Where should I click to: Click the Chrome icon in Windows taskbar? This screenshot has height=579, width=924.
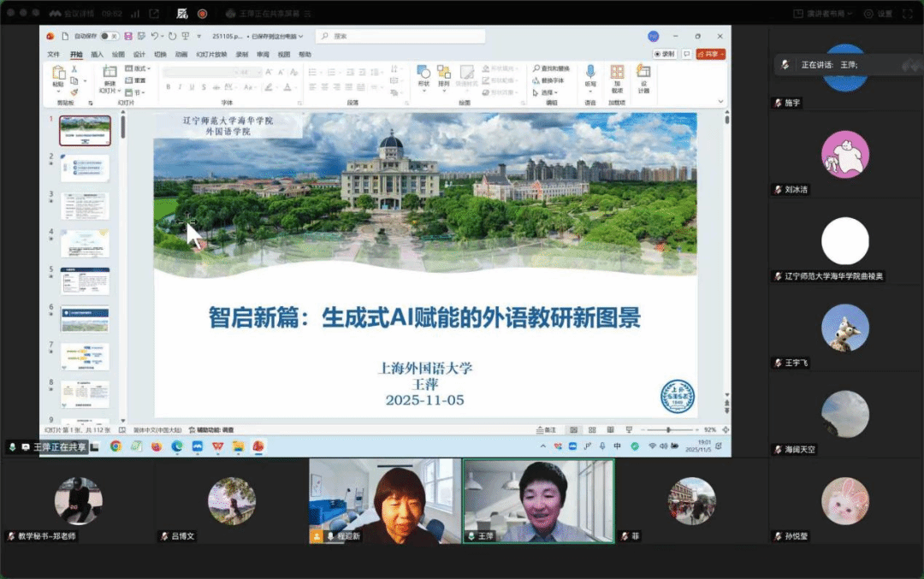pos(115,446)
